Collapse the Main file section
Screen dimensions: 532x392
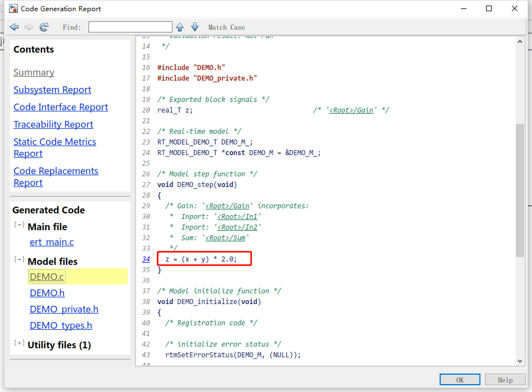[19, 225]
